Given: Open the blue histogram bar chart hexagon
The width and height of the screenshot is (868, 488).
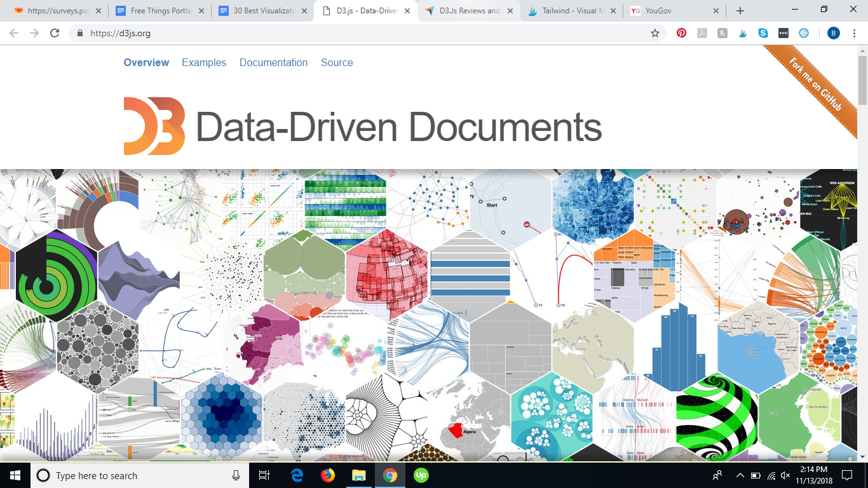Looking at the screenshot, I should tap(676, 348).
